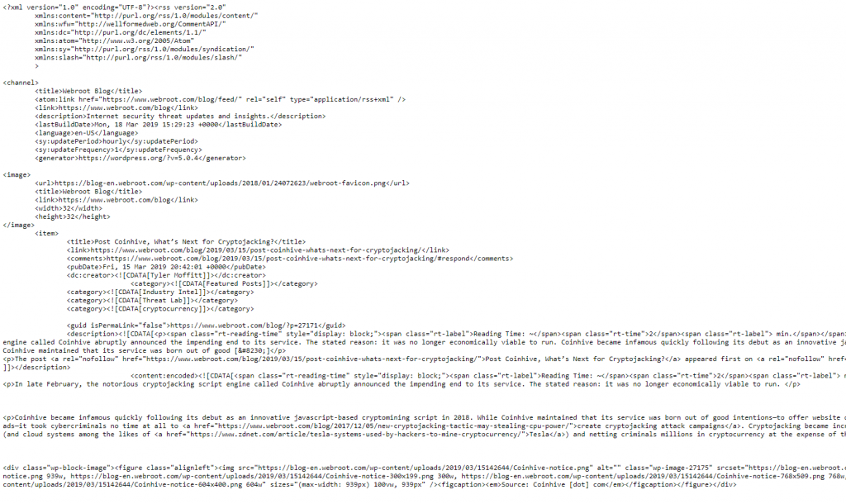This screenshot has height=504, width=846.
Task: Click the webroot-favicon.png image URL
Action: click(x=220, y=183)
